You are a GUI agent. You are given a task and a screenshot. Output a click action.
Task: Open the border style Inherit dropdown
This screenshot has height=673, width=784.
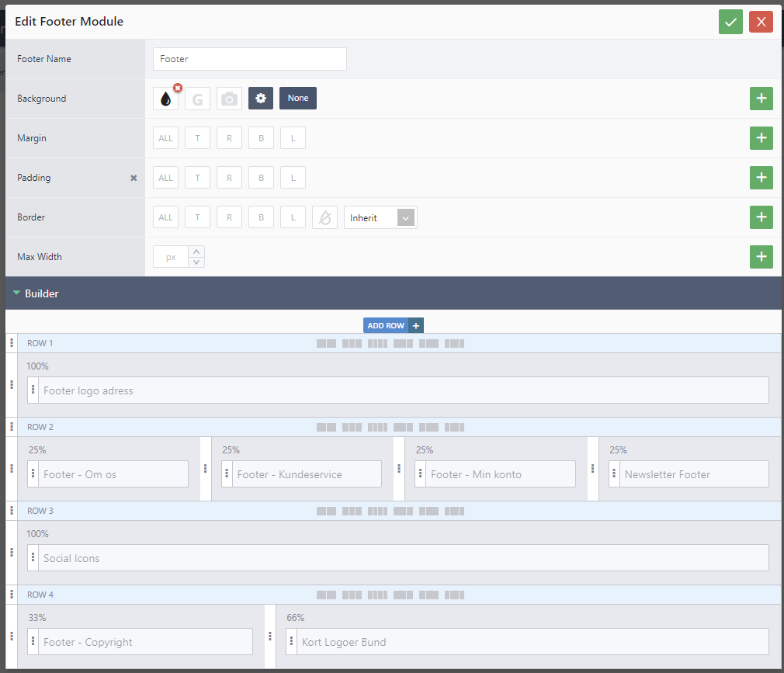click(380, 217)
